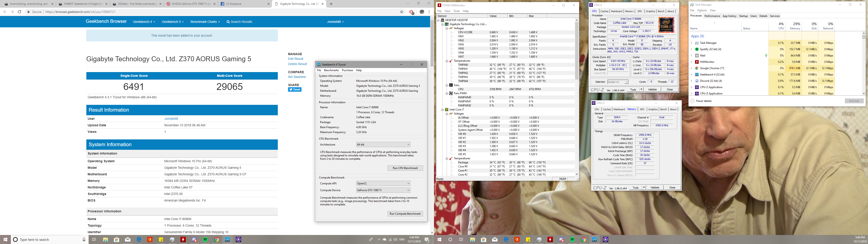
Task: Click the Delete Result link
Action: pos(297,64)
